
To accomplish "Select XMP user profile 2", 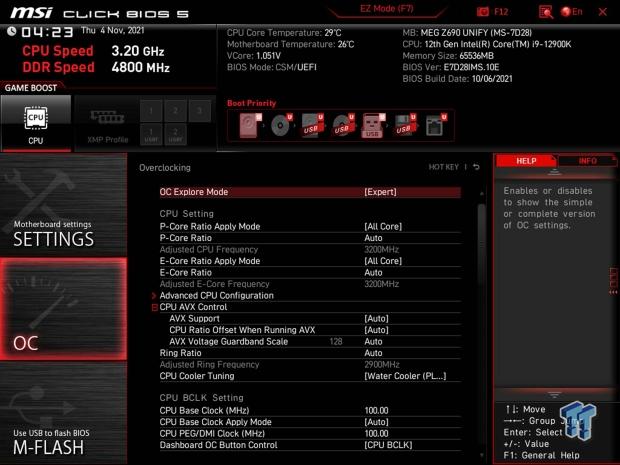I will tap(175, 134).
